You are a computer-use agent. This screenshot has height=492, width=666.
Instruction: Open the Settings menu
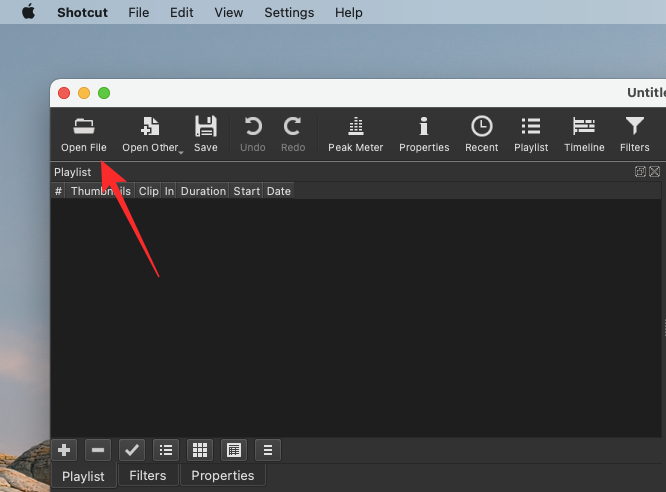[289, 13]
